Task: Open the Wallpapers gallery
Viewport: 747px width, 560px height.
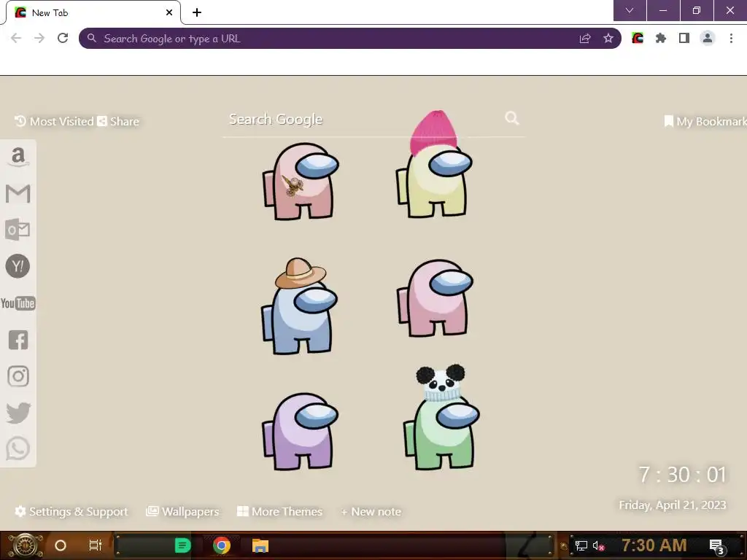Action: pos(182,511)
